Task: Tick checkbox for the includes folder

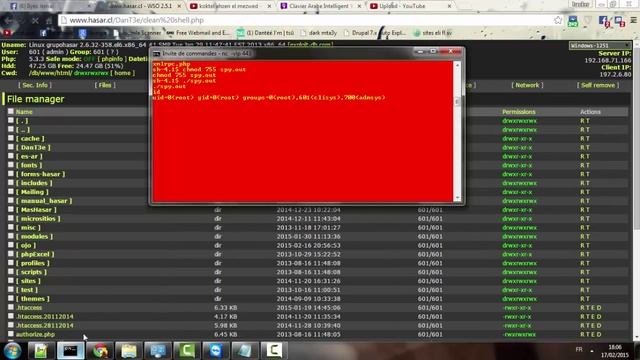Action: pyautogui.click(x=11, y=183)
